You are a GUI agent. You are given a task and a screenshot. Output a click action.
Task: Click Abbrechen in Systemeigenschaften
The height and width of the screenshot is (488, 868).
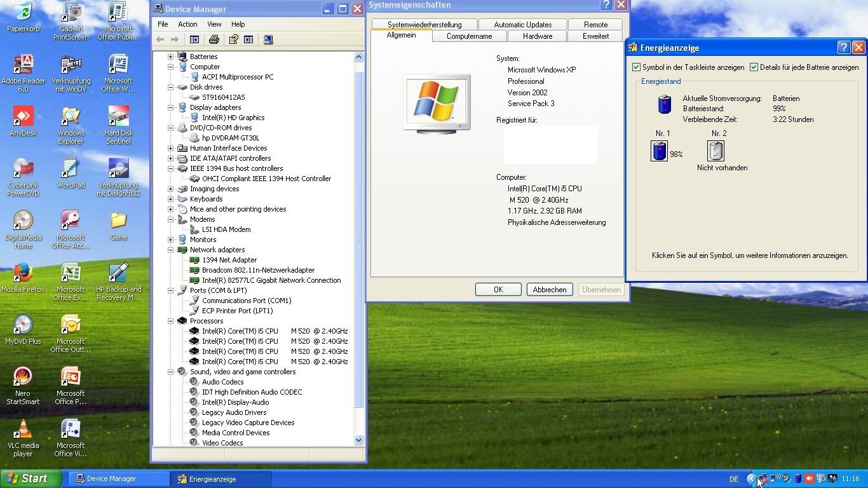click(550, 289)
